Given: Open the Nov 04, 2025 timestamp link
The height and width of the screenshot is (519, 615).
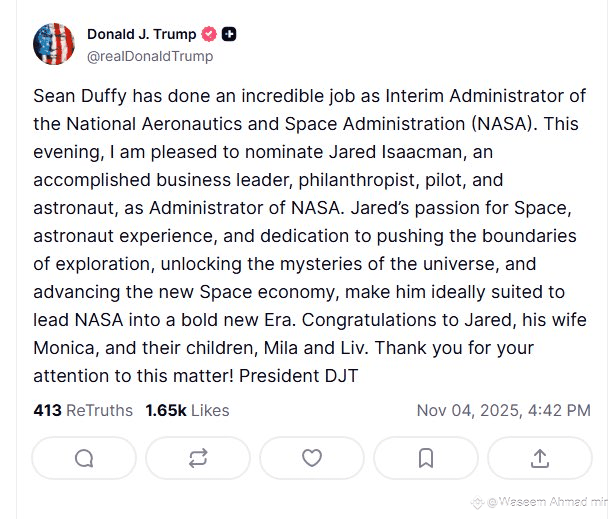Looking at the screenshot, I should pyautogui.click(x=503, y=410).
